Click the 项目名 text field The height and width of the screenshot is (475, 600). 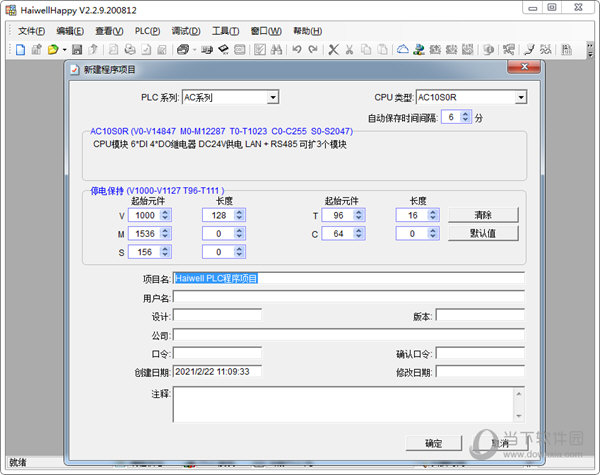coord(349,278)
